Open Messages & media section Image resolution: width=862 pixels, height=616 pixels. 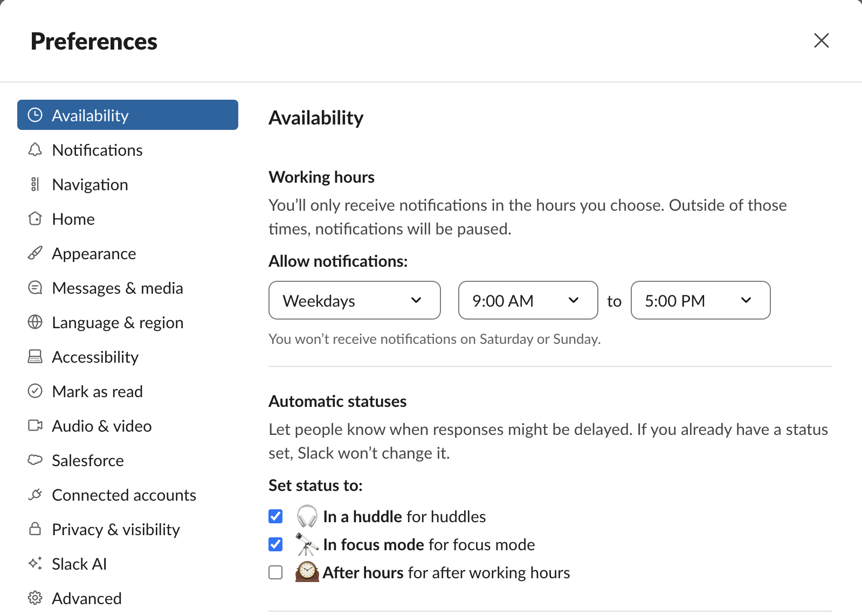128,287
